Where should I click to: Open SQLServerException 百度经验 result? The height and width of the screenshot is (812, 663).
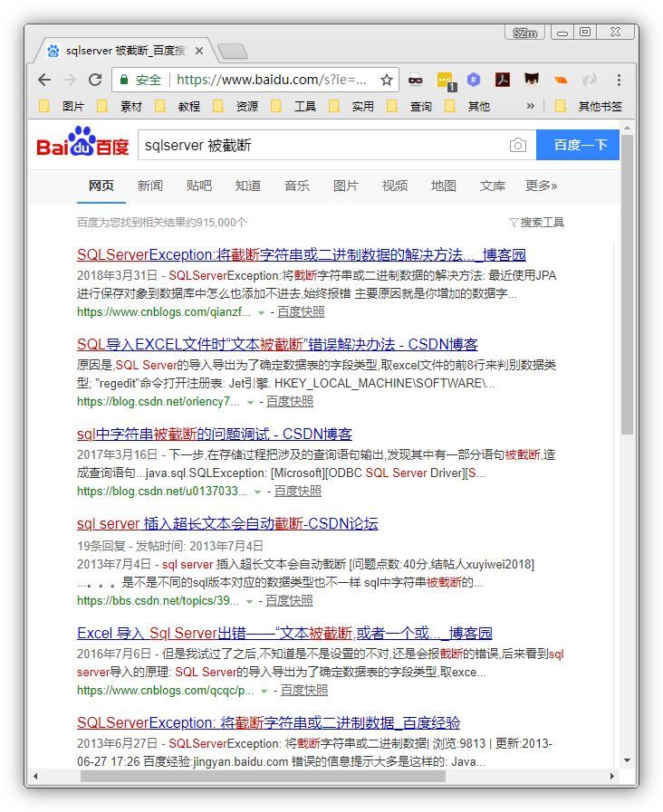click(268, 722)
